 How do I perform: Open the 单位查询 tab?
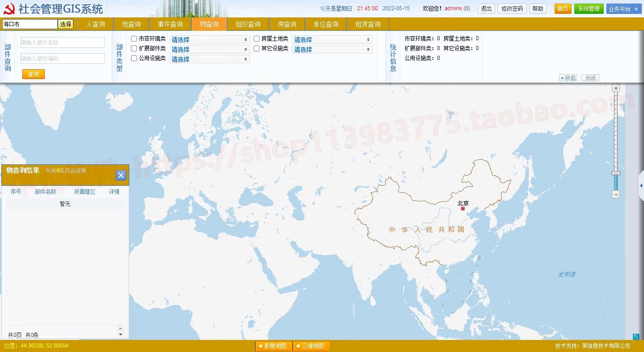tap(326, 24)
